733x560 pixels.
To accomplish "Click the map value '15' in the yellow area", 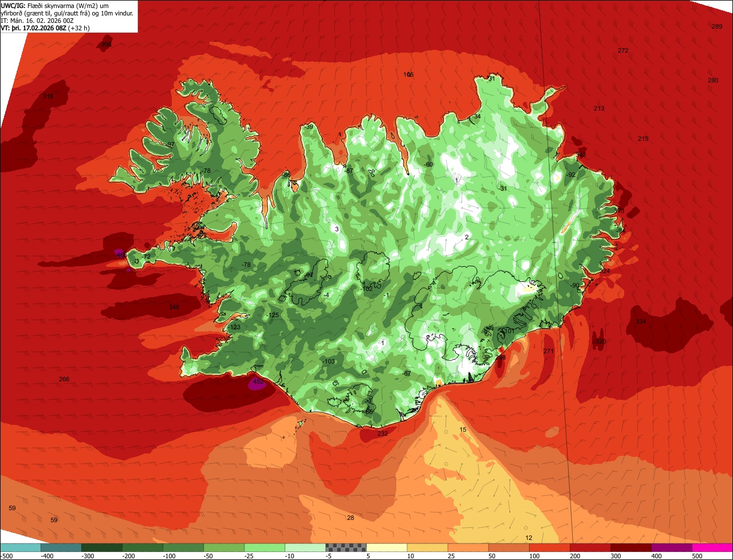I will point(463,429).
